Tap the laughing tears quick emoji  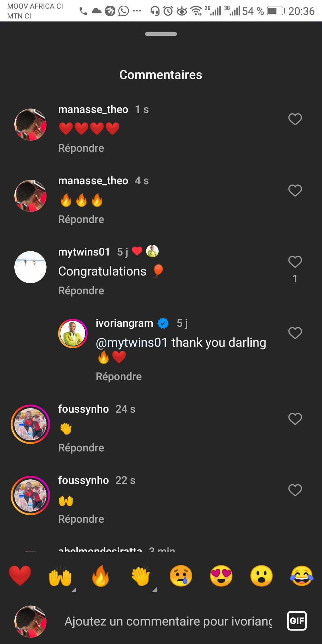[302, 576]
